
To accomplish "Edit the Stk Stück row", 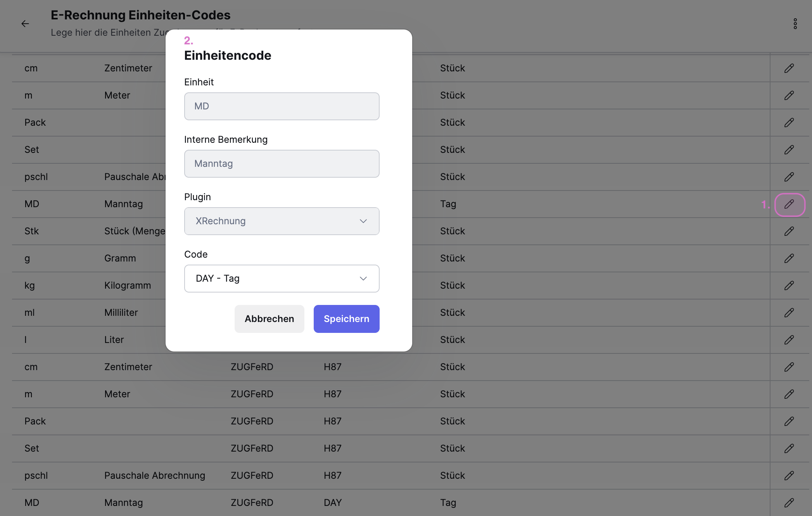I will [x=789, y=231].
